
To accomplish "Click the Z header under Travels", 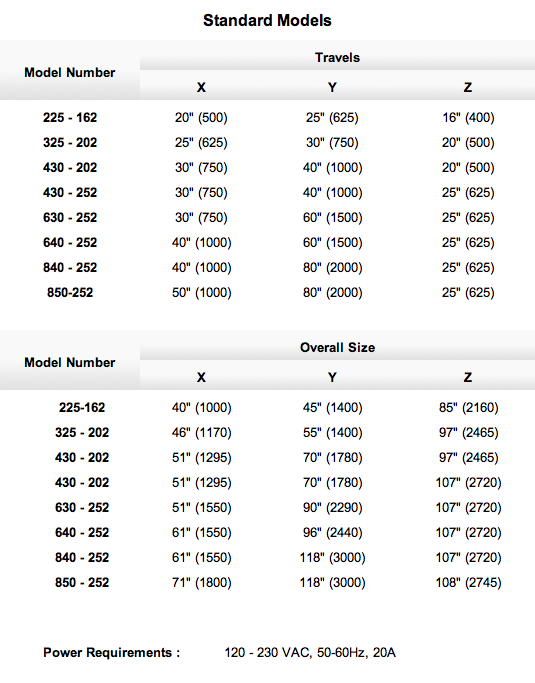I will click(468, 88).
